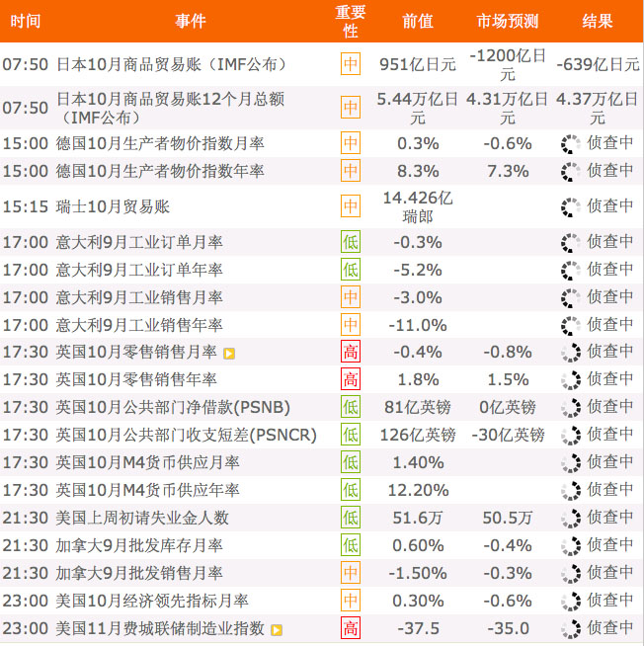
Task: Open the event 日本10月商品贸易账（IMF公布）
Action: (172, 64)
